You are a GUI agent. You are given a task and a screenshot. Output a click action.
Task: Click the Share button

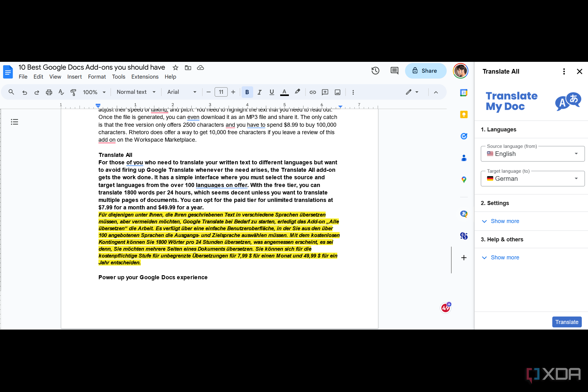click(x=426, y=71)
